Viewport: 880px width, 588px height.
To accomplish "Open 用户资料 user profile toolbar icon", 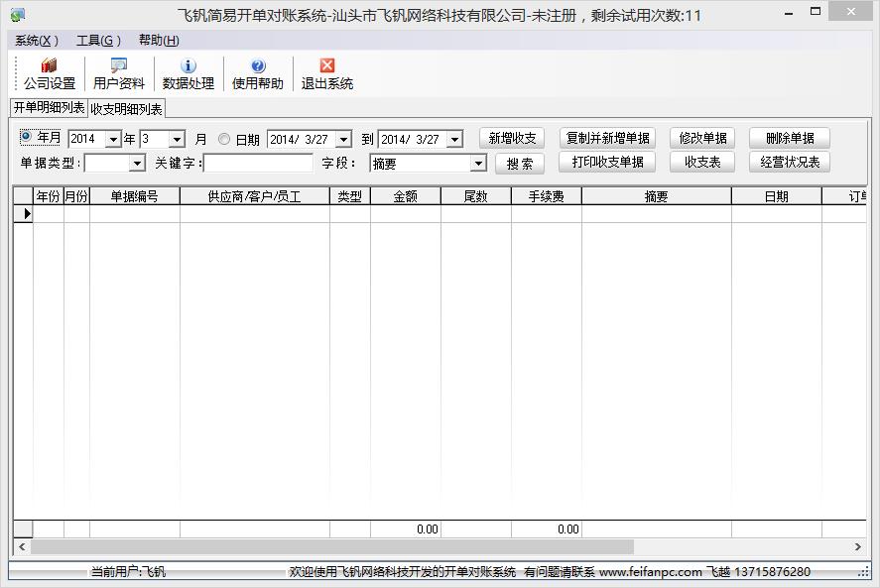I will coord(119,74).
